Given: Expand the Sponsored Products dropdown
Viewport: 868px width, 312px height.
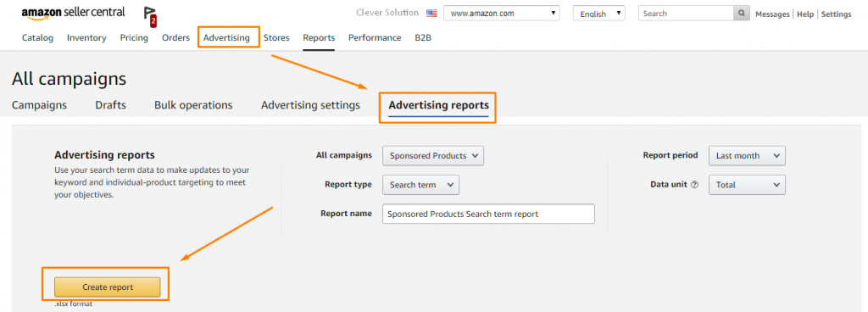Looking at the screenshot, I should pos(433,155).
